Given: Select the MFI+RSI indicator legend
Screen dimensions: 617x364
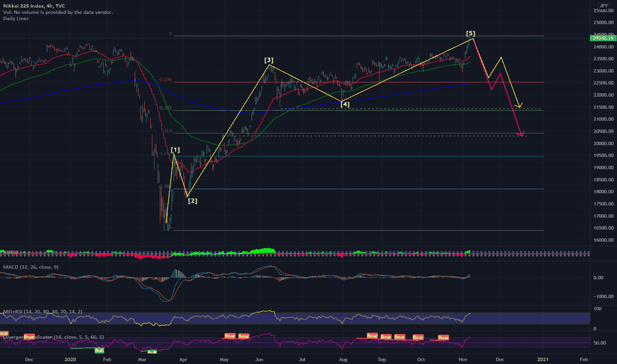Looking at the screenshot, I should [x=42, y=312].
